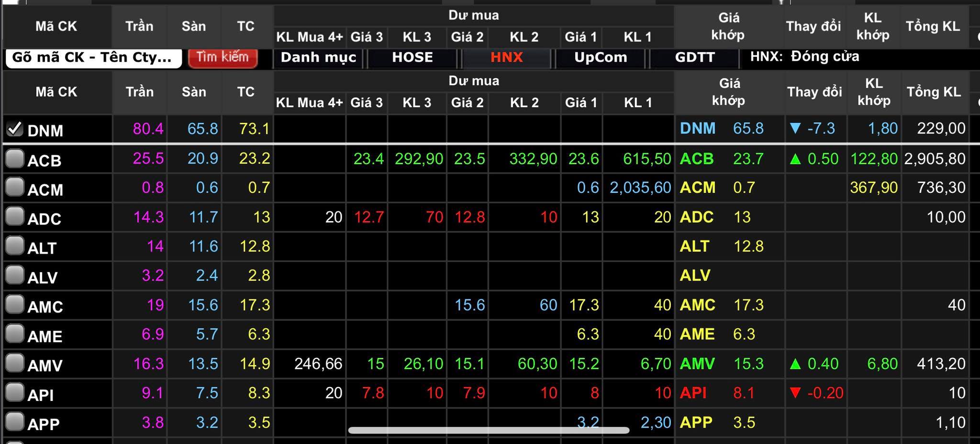Click DNM total volume 229,00
980x444 pixels.
(x=941, y=128)
